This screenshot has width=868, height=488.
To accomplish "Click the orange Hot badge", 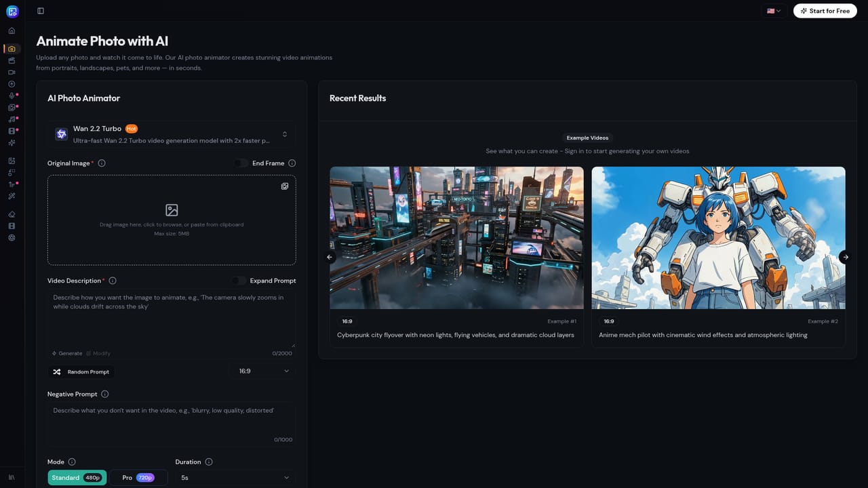I will (132, 129).
